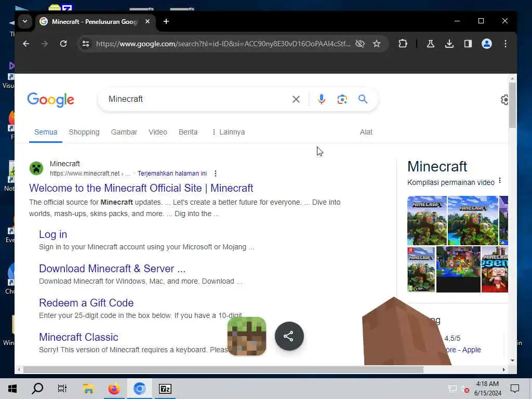Close the Minecraft search tab

point(147,21)
